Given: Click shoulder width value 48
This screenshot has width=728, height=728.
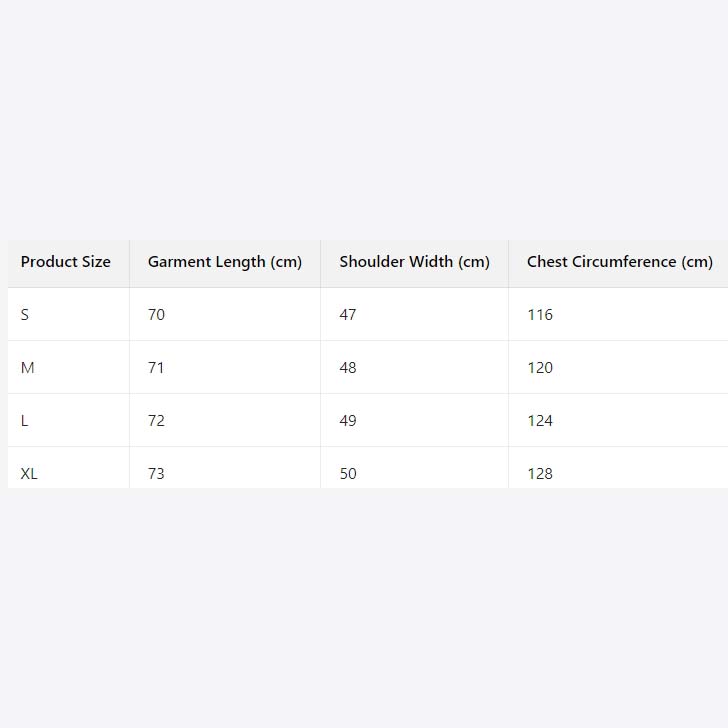Looking at the screenshot, I should pos(348,368).
